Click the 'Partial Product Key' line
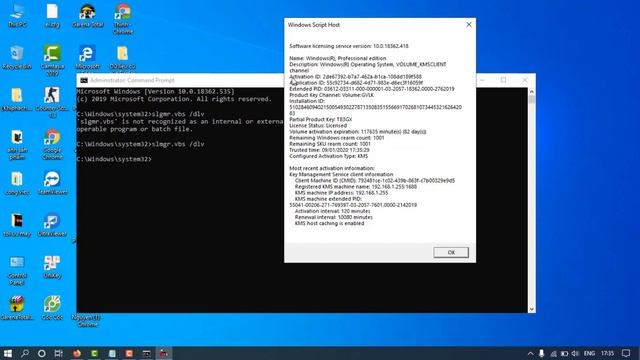This screenshot has height=360, width=640. pos(320,120)
